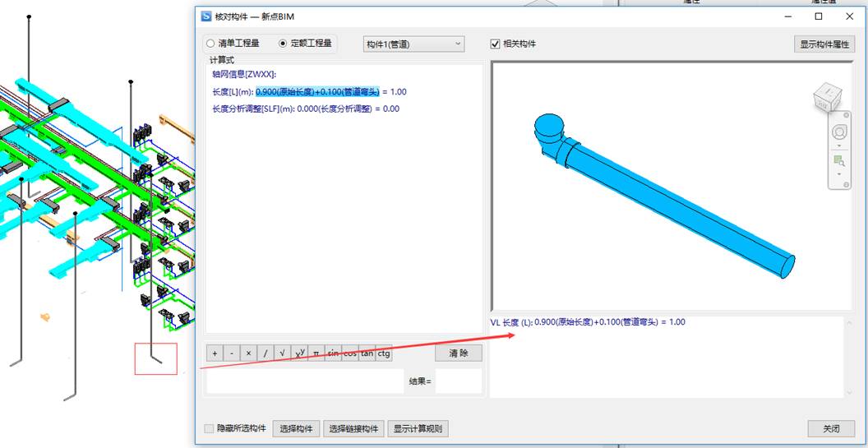The height and width of the screenshot is (448, 868).
Task: Click the formula expression input field
Action: click(304, 381)
